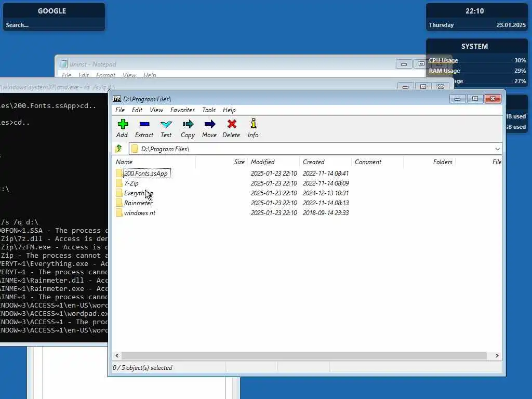The image size is (532, 399).
Task: Select the Rainmeter folder icon
Action: (119, 203)
